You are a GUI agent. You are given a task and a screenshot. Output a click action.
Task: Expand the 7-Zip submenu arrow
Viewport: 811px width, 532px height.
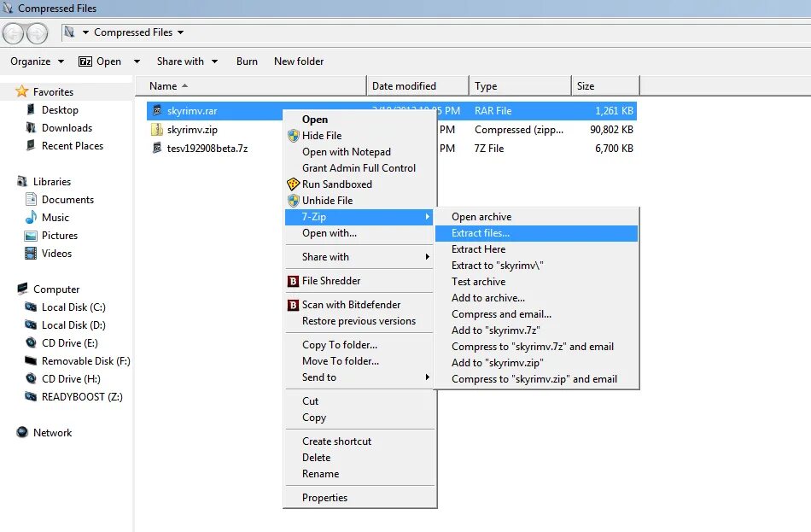pyautogui.click(x=427, y=217)
